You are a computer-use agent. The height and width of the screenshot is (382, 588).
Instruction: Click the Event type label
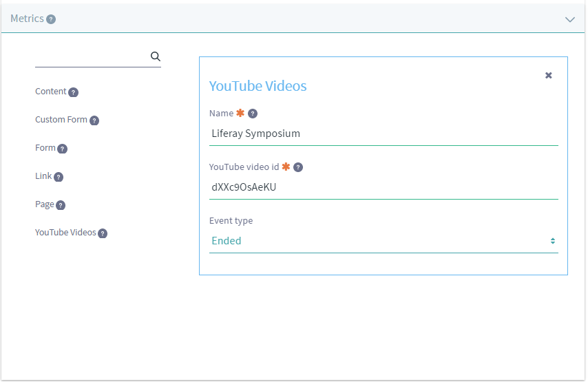[x=231, y=221]
